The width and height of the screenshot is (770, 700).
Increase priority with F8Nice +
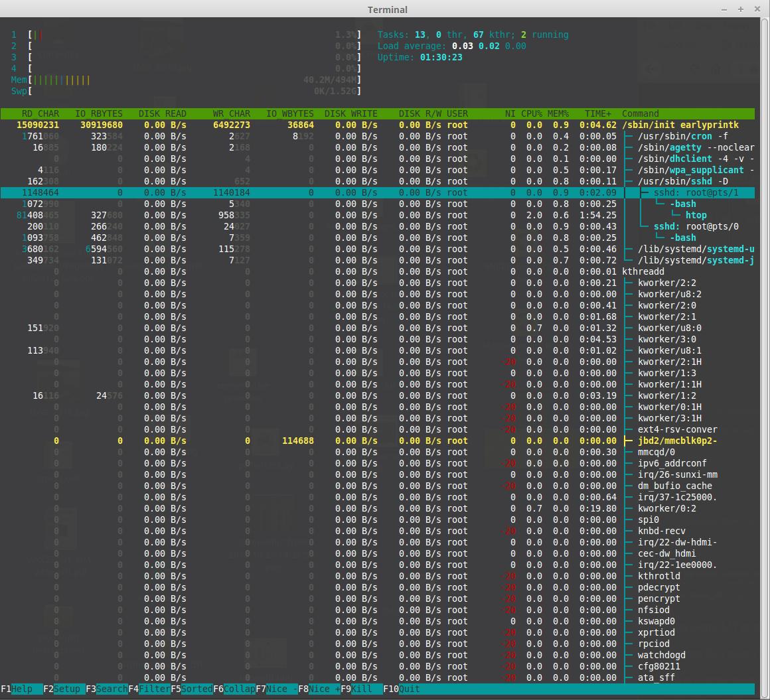pos(319,689)
